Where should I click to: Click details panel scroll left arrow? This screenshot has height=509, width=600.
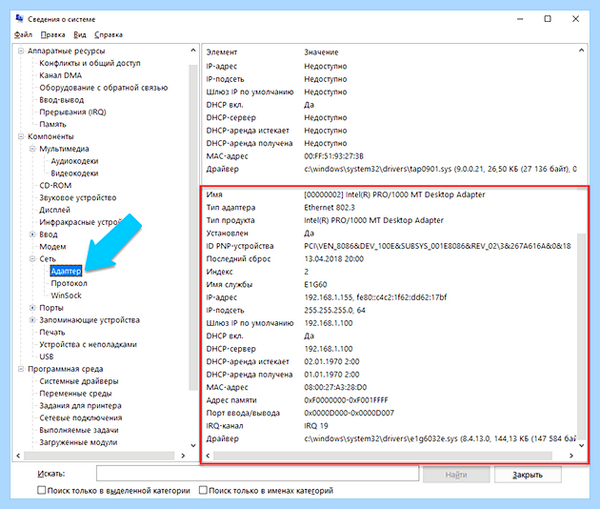click(208, 455)
